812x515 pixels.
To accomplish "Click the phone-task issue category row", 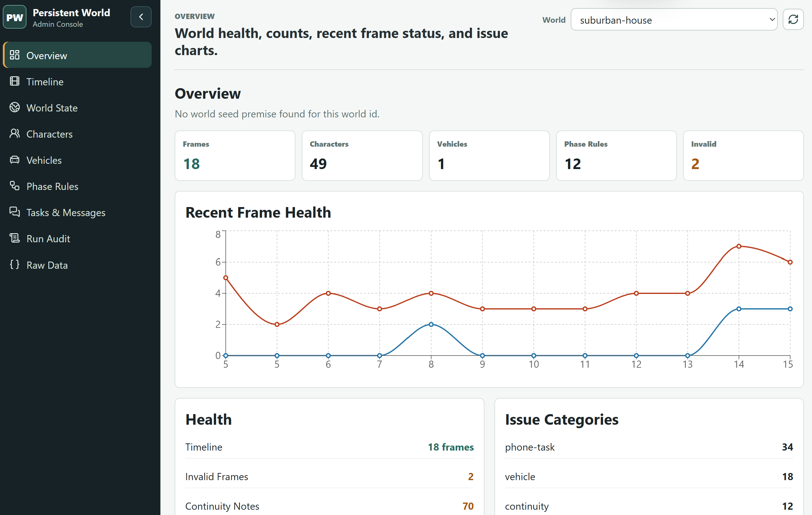I will (x=649, y=447).
